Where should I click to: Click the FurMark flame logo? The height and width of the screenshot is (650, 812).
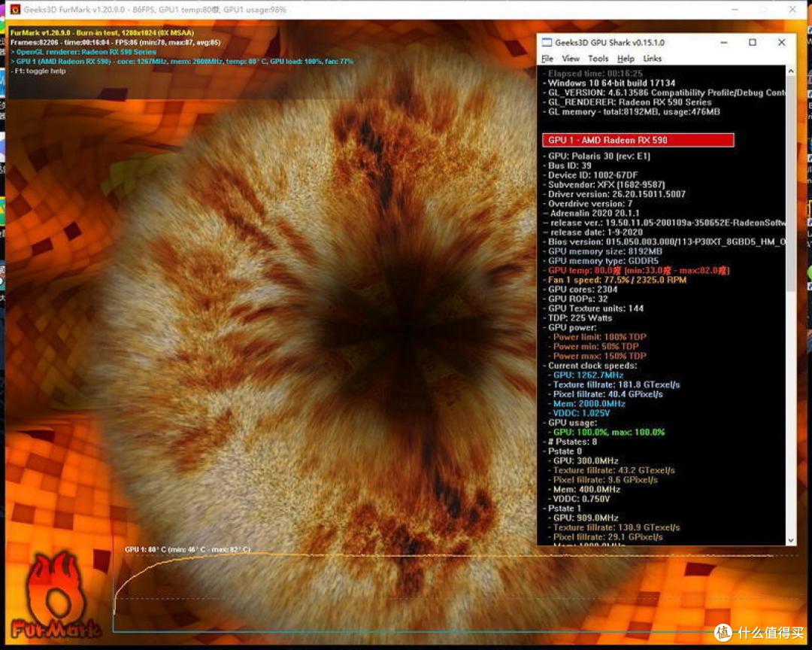(x=54, y=595)
